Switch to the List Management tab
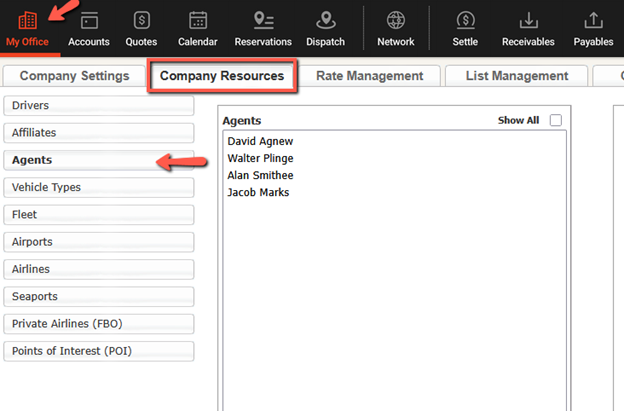Image resolution: width=624 pixels, height=411 pixels. click(x=516, y=76)
